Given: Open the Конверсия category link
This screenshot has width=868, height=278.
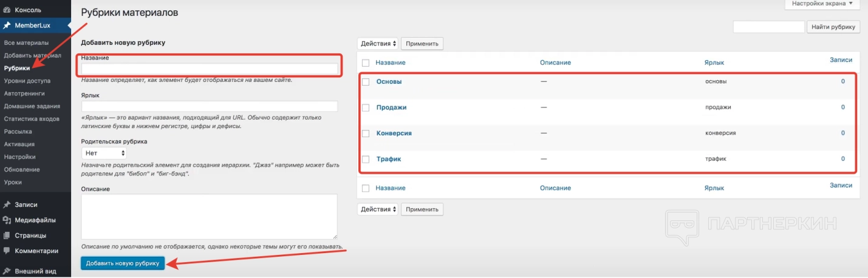Looking at the screenshot, I should point(394,133).
